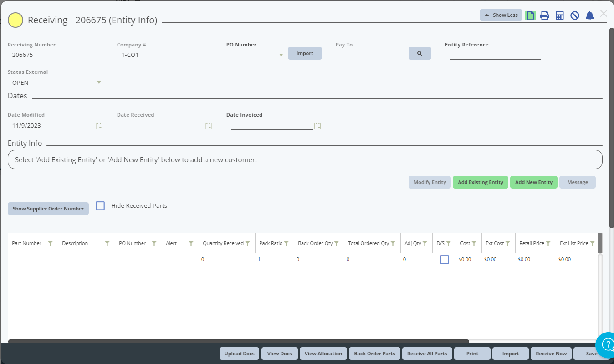
Task: Click the Entity Reference input field
Action: tap(495, 55)
